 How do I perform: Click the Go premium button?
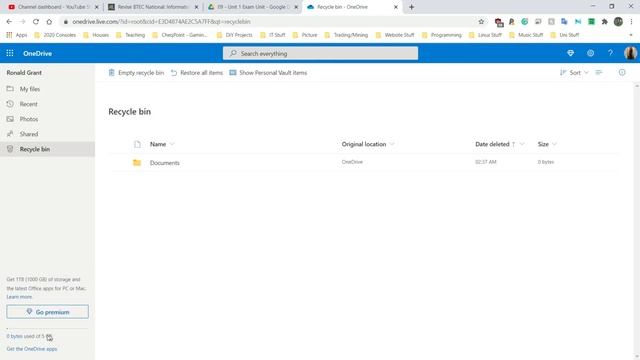pos(47,312)
